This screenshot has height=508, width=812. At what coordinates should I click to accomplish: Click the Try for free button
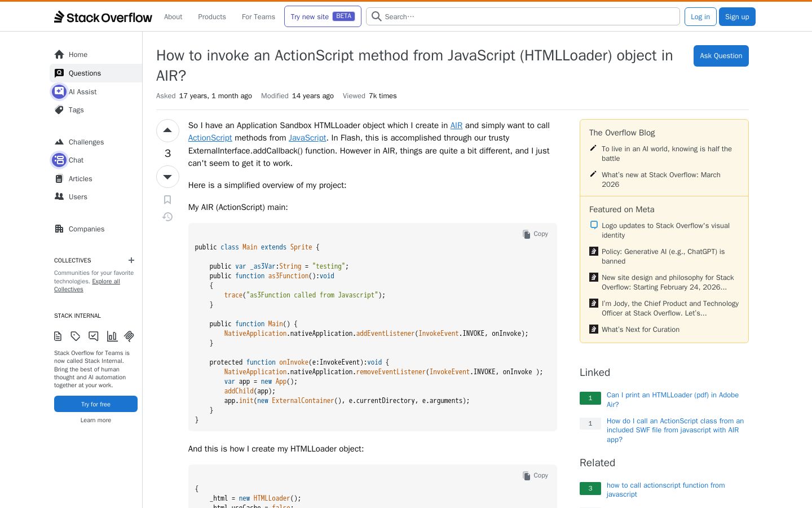[96, 404]
